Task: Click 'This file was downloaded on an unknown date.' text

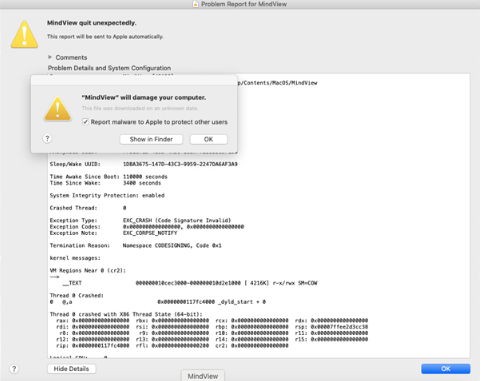Action: (140, 108)
